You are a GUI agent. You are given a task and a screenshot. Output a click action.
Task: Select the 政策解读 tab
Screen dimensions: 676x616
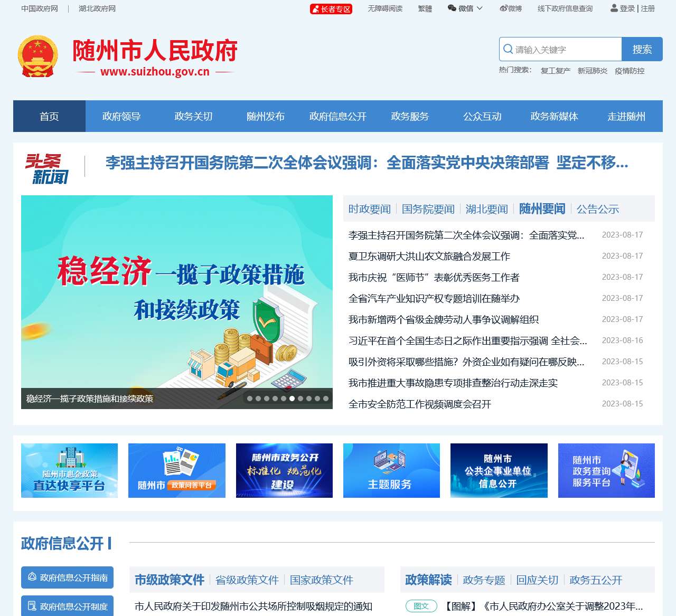pos(428,580)
